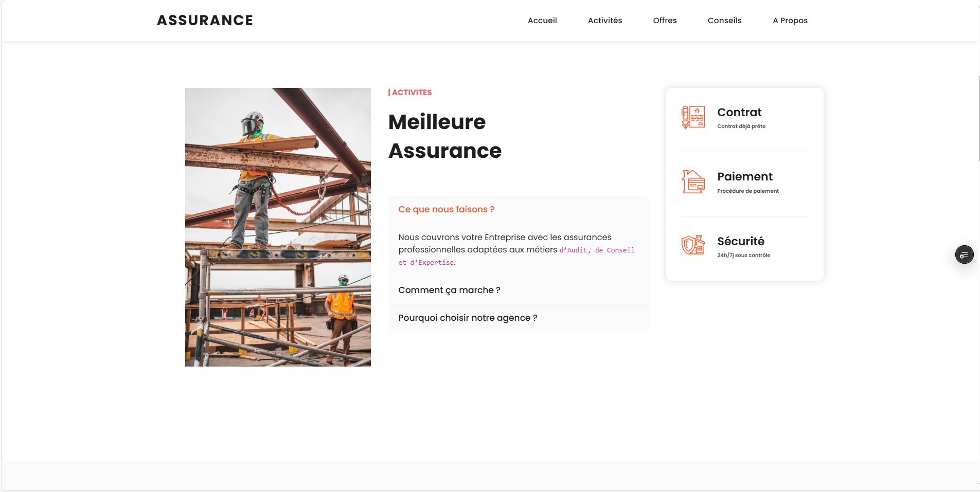Click the red ACTIVITES label

click(412, 92)
